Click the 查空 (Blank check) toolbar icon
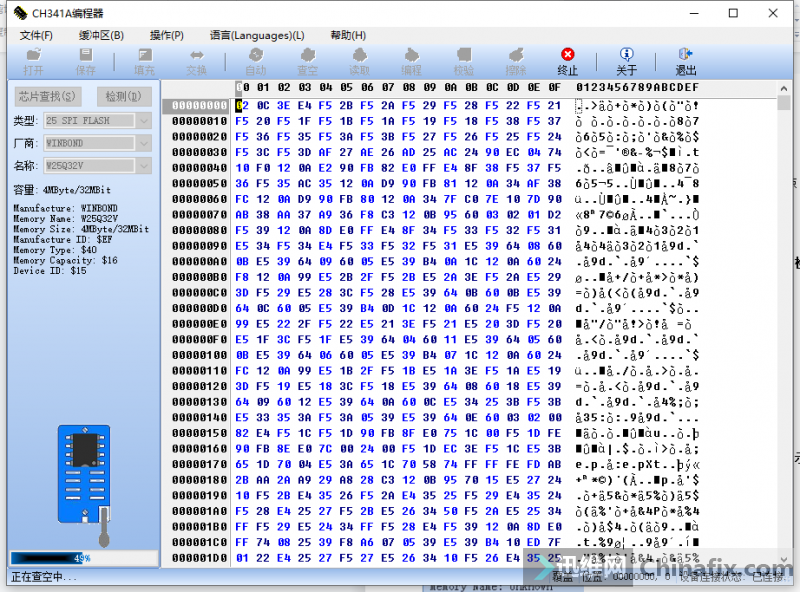 [x=308, y=61]
